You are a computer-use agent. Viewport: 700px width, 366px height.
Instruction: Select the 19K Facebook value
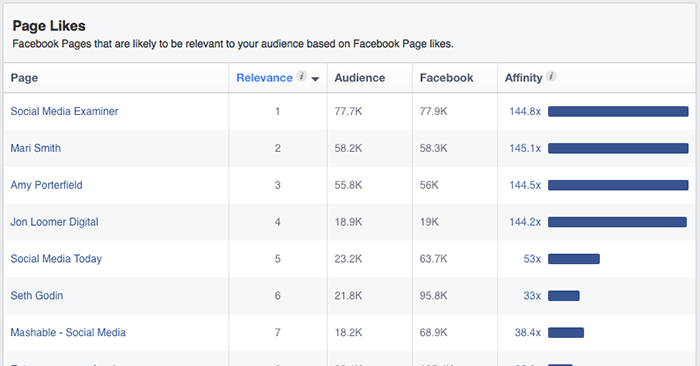click(x=429, y=222)
